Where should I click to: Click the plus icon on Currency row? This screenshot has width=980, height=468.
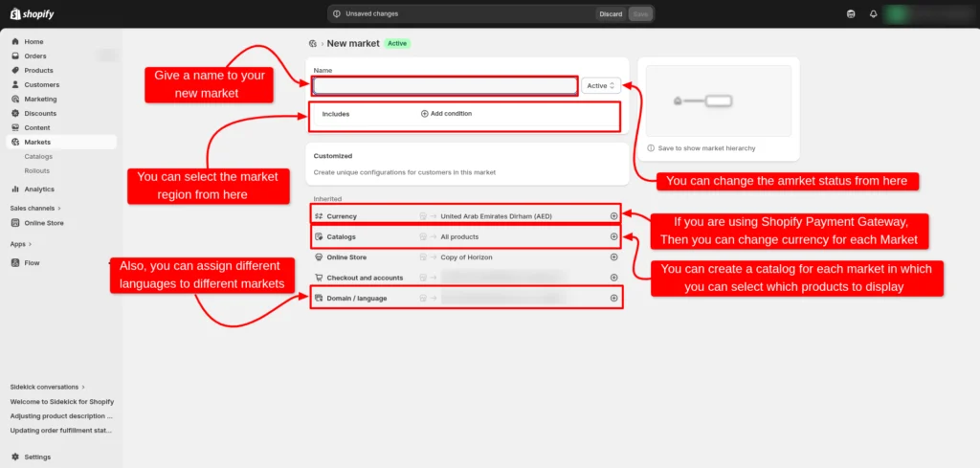pos(613,216)
